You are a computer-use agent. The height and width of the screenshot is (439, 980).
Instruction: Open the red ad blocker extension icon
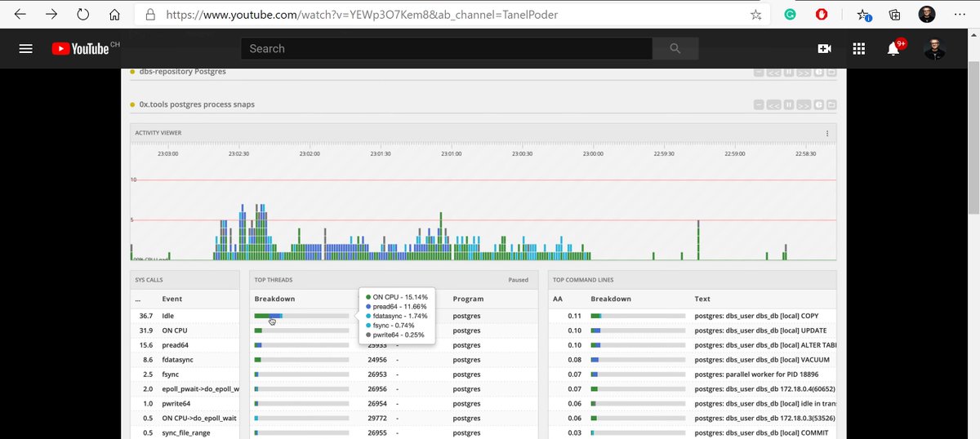(x=822, y=15)
